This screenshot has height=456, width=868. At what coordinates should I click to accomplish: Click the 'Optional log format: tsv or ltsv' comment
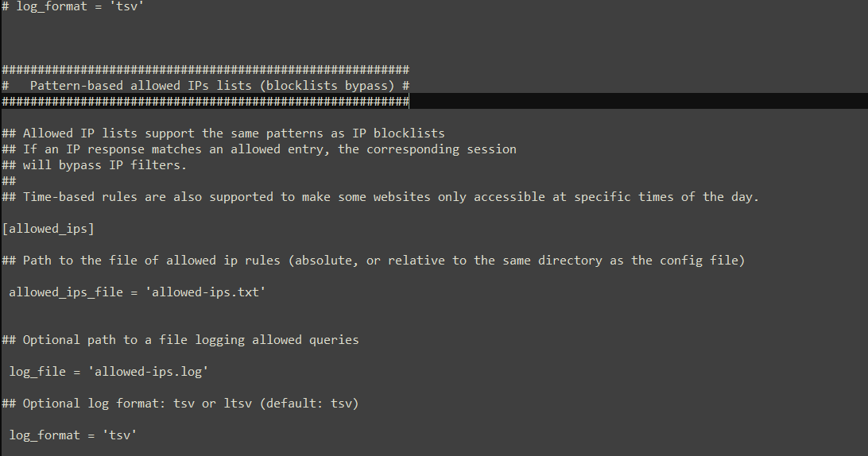(x=180, y=404)
